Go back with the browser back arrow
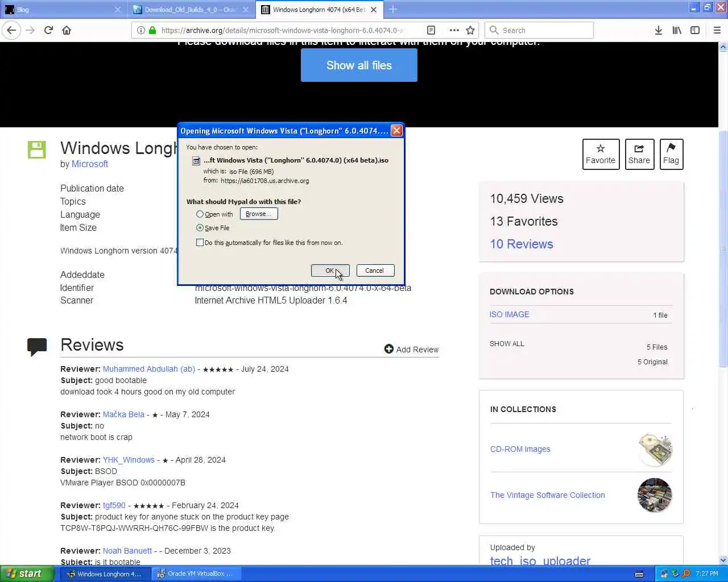The image size is (728, 582). click(x=11, y=30)
